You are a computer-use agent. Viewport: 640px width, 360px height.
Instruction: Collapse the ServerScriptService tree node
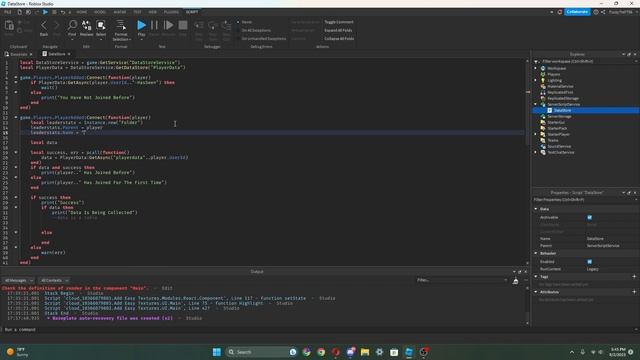pos(536,104)
